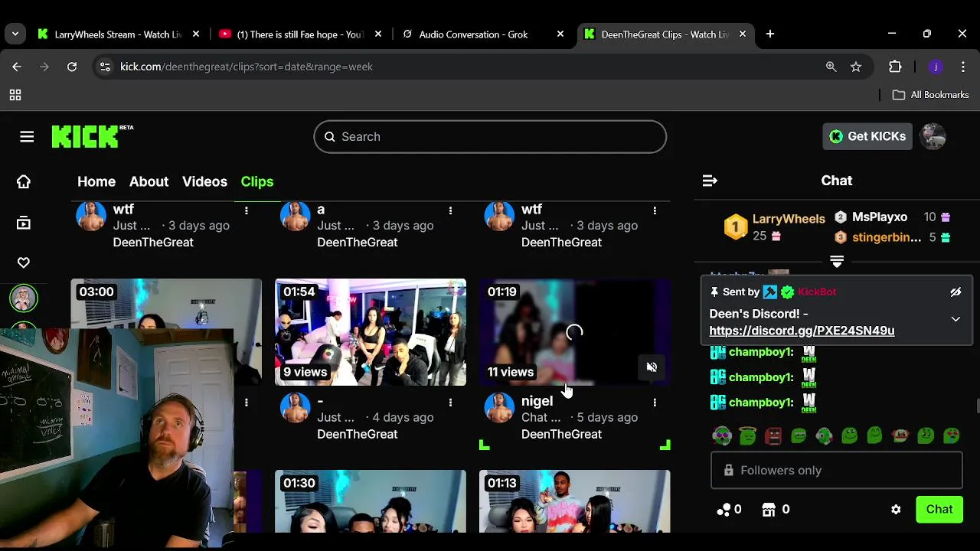980x551 pixels.
Task: Open options for the 01:54 clip
Action: [450, 402]
